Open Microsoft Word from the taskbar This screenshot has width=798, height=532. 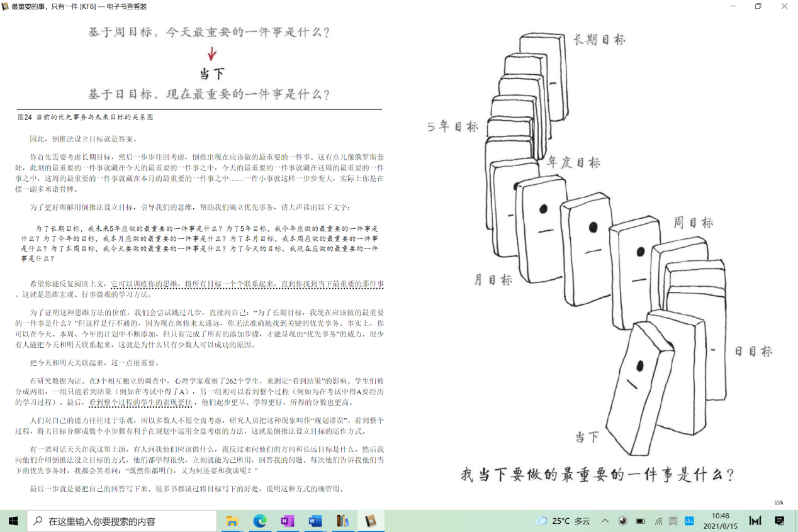tap(315, 521)
